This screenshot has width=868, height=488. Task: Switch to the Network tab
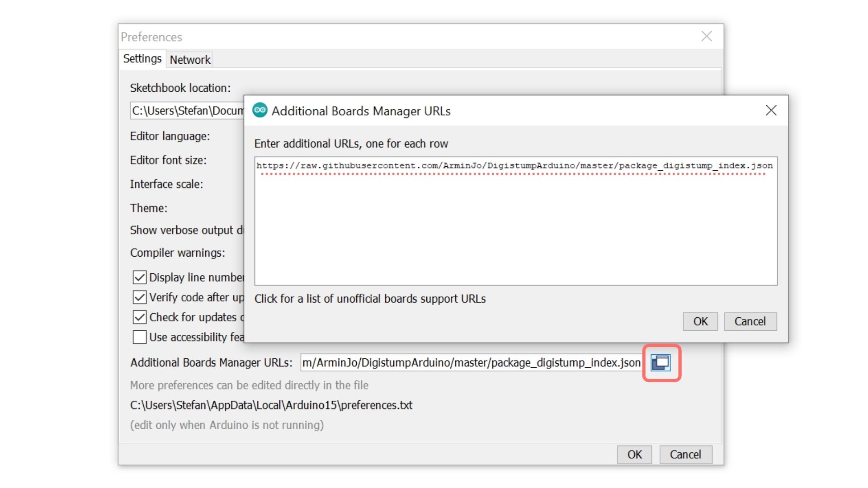click(x=190, y=60)
